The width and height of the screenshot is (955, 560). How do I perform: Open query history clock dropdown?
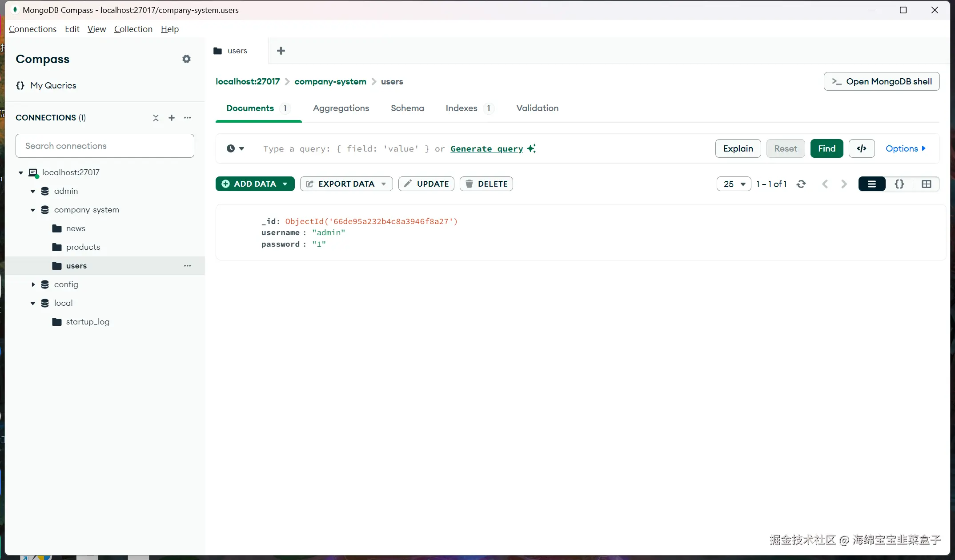(x=235, y=148)
